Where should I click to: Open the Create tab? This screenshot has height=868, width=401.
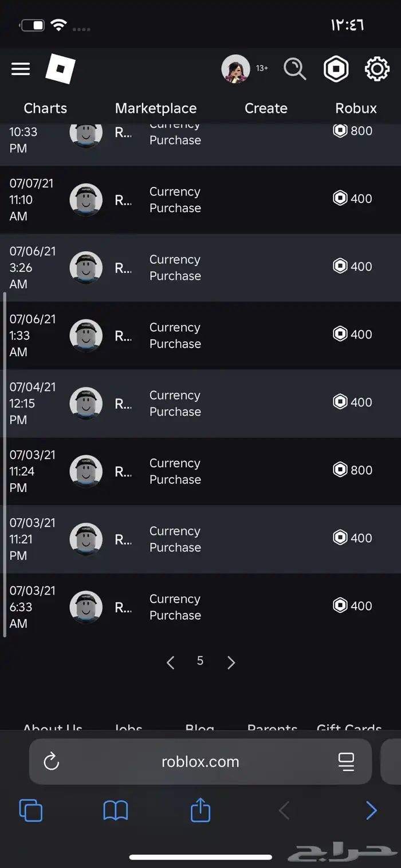pos(266,108)
